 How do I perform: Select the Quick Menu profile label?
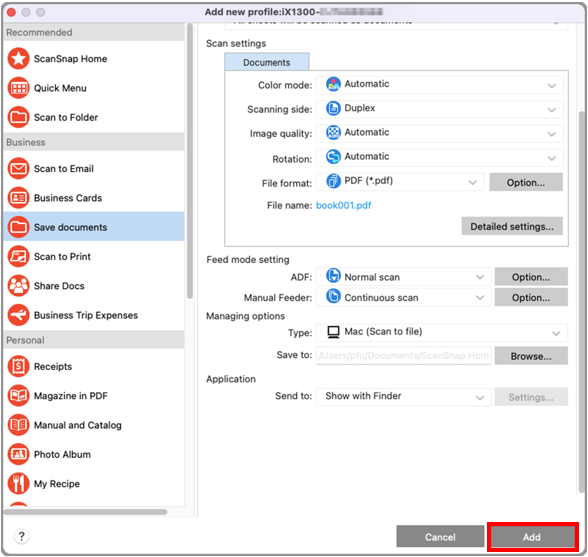(x=60, y=88)
